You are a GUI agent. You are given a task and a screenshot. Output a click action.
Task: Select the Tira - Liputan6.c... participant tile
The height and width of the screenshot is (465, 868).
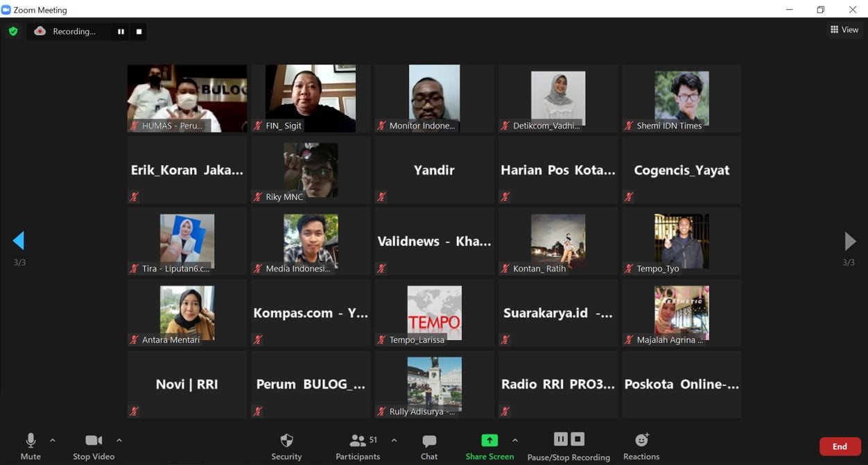point(187,242)
